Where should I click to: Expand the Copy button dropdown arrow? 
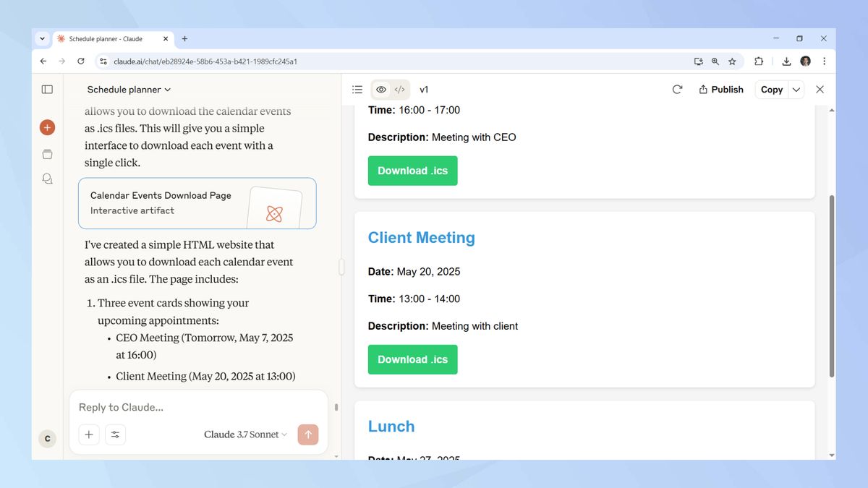796,90
